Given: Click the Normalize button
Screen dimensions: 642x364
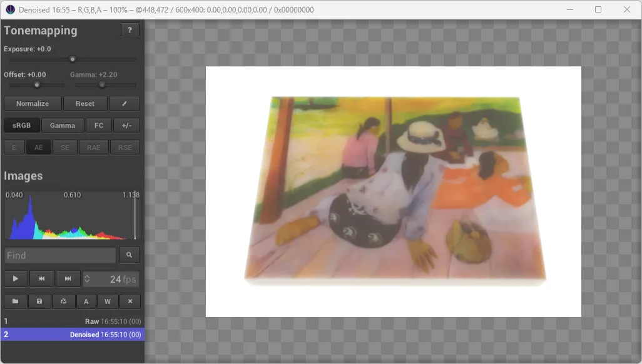Looking at the screenshot, I should [x=33, y=103].
